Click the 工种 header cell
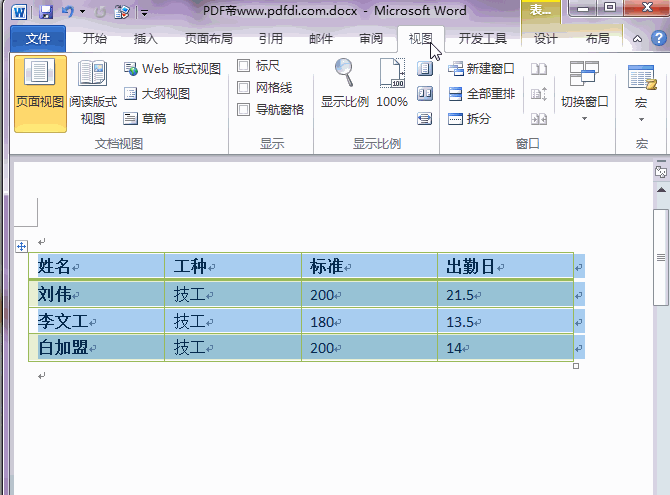Screen dimensions: 670x495 pyautogui.click(x=233, y=266)
